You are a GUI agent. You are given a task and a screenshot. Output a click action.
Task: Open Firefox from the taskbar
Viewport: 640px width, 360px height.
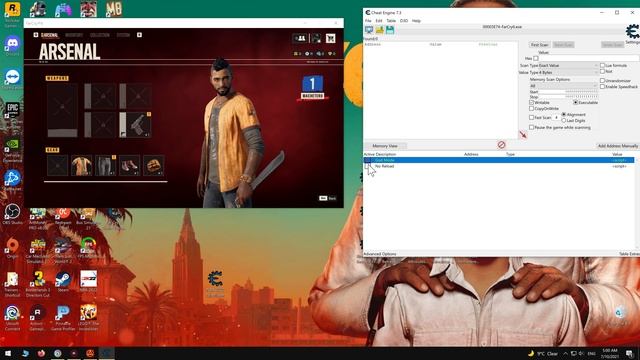[41, 353]
